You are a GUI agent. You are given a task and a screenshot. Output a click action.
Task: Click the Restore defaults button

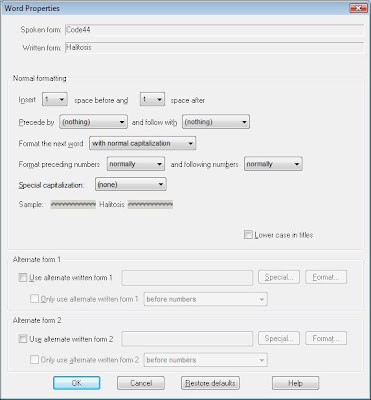(210, 383)
